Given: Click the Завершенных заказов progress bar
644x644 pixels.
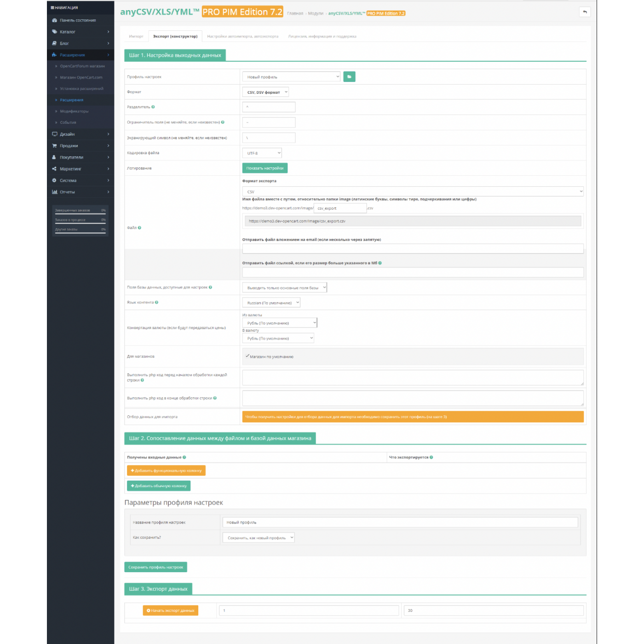Looking at the screenshot, I should [80, 214].
